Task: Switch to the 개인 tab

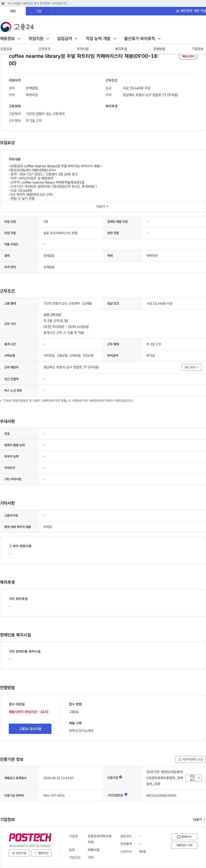Action: (13, 11)
